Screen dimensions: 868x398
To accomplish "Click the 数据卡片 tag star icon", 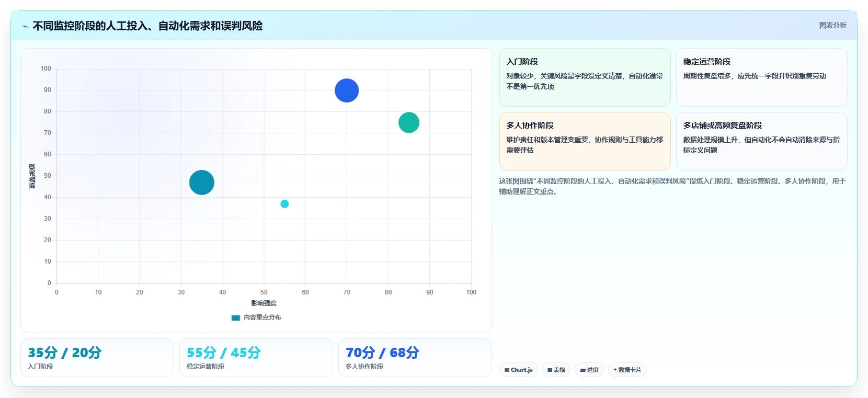I will pos(615,370).
